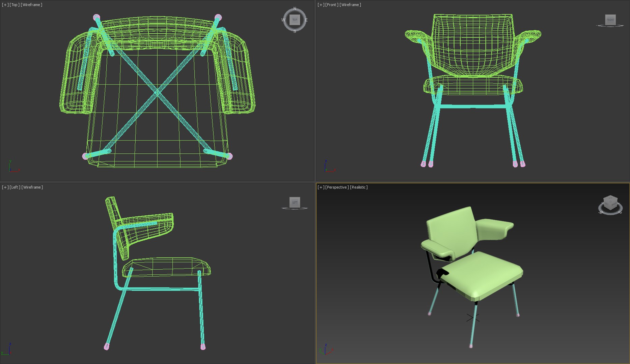Viewport: 630px width, 364px height.
Task: Click the Top viewport ViewCube
Action: 295,20
